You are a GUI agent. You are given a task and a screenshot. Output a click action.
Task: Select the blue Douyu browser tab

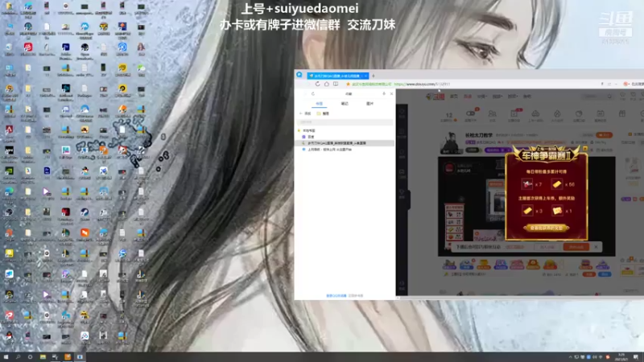pos(337,76)
